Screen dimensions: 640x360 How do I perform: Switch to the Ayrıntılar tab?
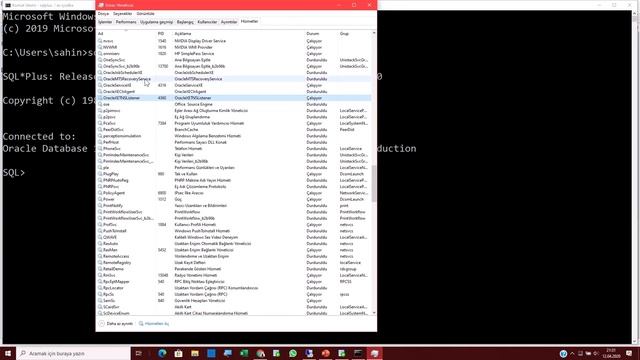tap(229, 22)
